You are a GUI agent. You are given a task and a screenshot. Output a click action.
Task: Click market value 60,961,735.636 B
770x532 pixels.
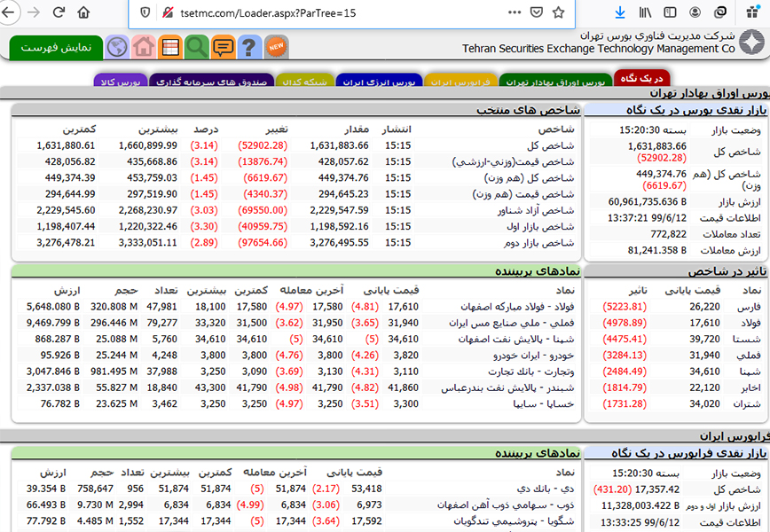click(648, 201)
